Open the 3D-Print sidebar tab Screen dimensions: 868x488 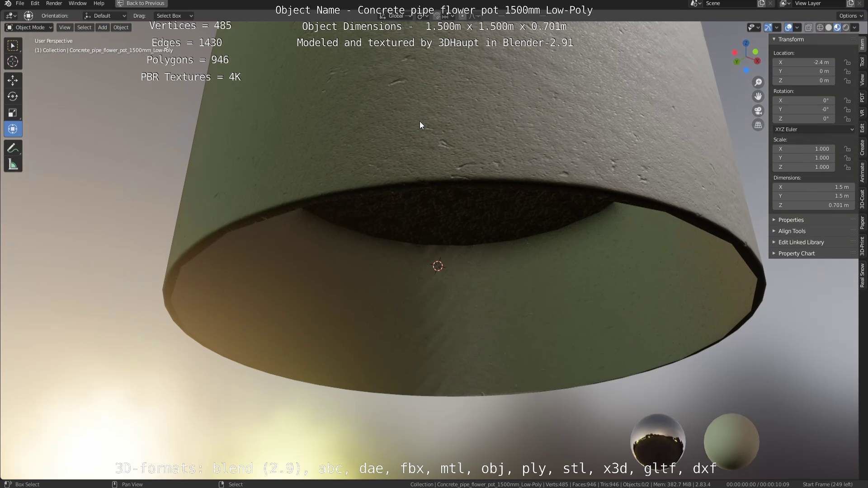863,246
